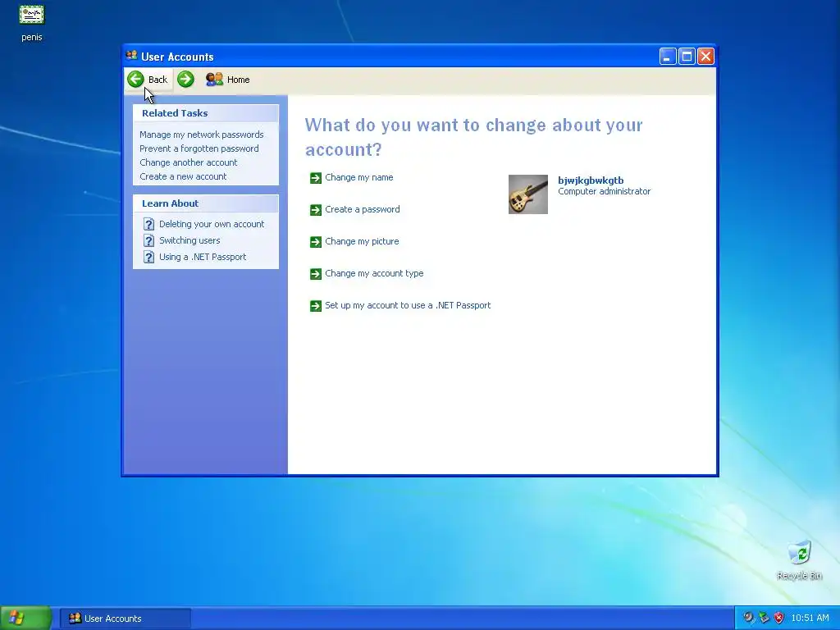Click the User Accounts title bar icon
The height and width of the screenshot is (630, 840).
(x=131, y=56)
